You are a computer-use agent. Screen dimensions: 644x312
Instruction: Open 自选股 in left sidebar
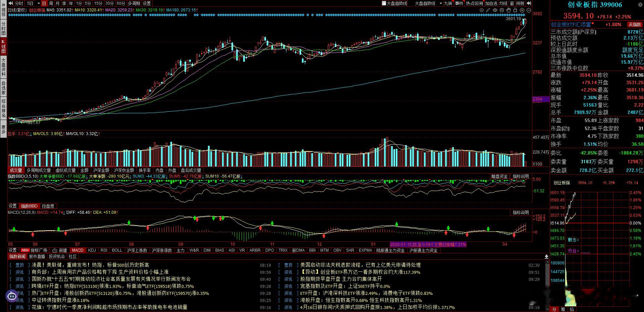(3, 87)
